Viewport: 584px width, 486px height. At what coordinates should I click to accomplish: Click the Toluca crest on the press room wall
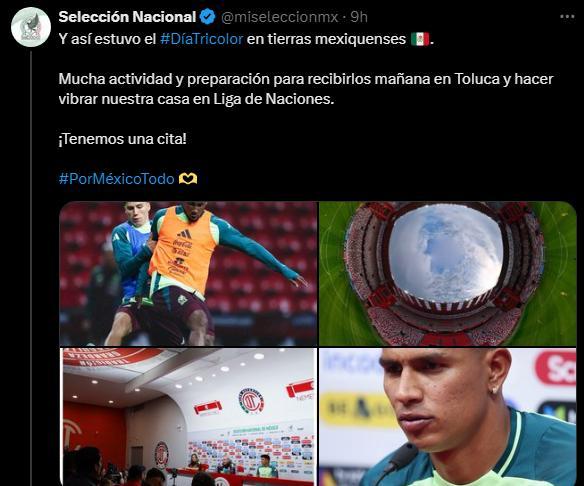point(251,400)
